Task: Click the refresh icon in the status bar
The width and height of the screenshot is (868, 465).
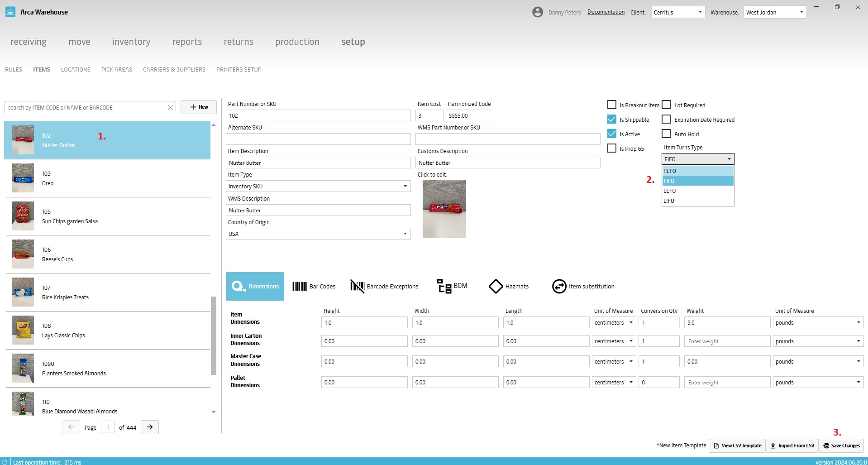Action: [5, 462]
